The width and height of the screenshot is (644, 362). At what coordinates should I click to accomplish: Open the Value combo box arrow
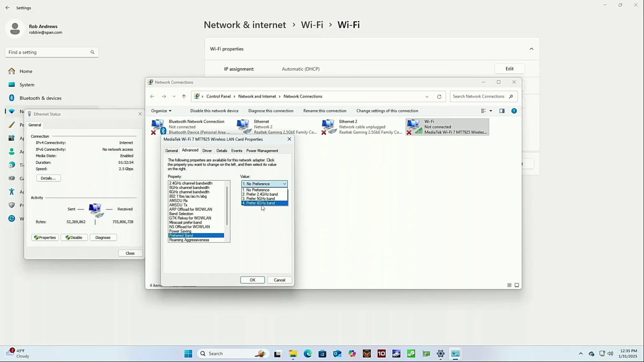coord(284,184)
